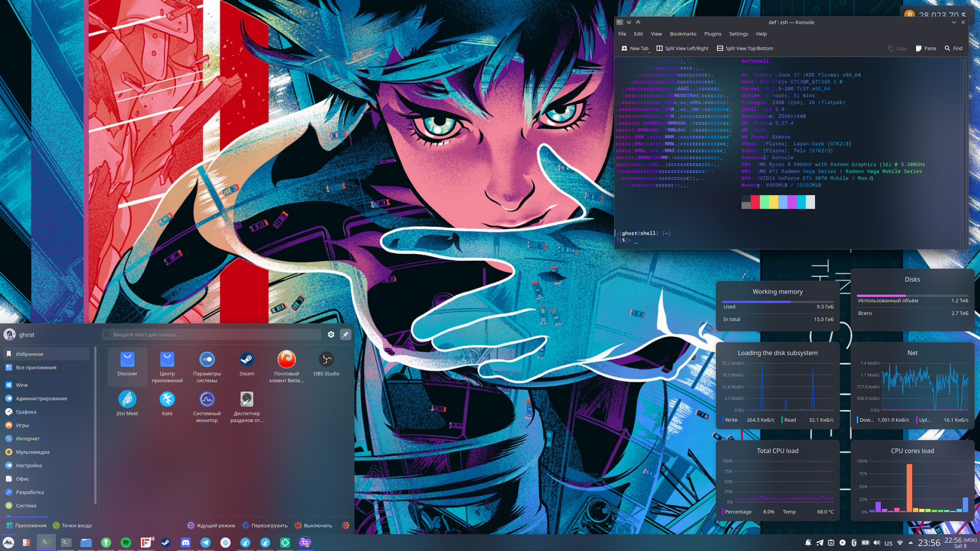Open launcher settings via gear icon
The image size is (980, 551).
[x=331, y=334]
